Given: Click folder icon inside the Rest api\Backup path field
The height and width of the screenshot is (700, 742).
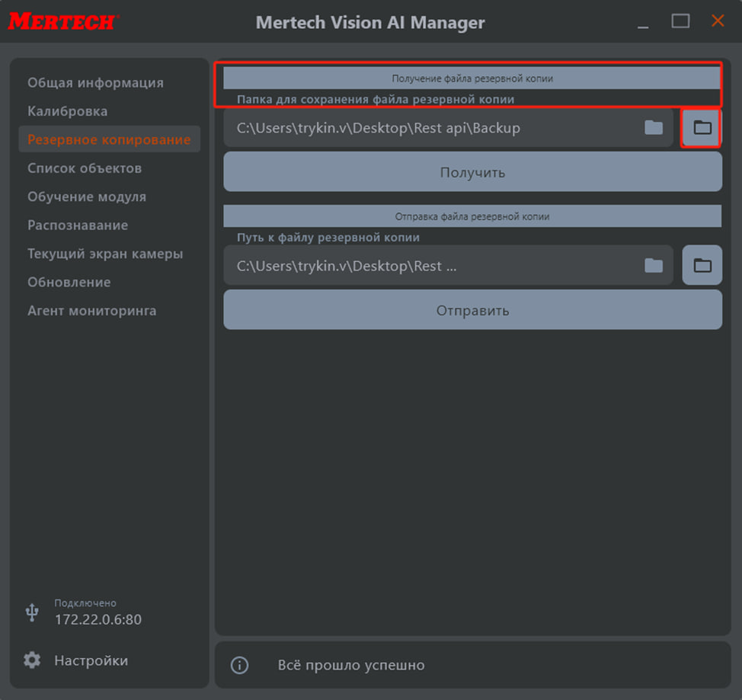Looking at the screenshot, I should tap(654, 128).
